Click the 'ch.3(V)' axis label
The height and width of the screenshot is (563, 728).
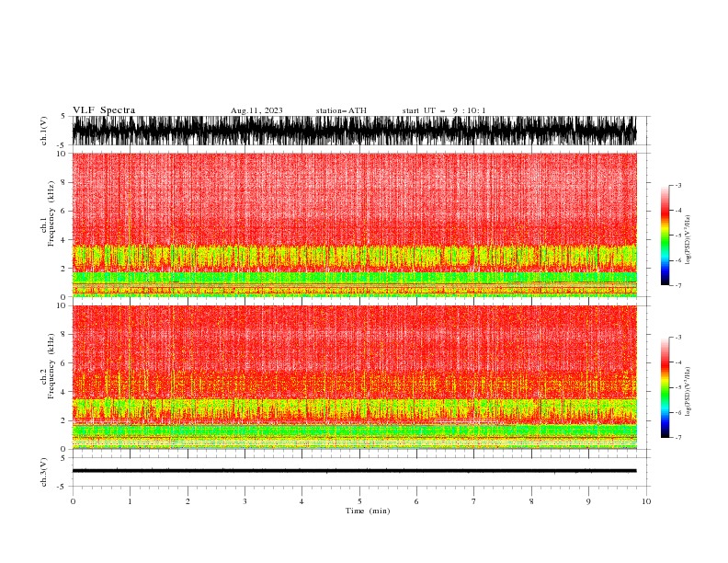pos(44,472)
